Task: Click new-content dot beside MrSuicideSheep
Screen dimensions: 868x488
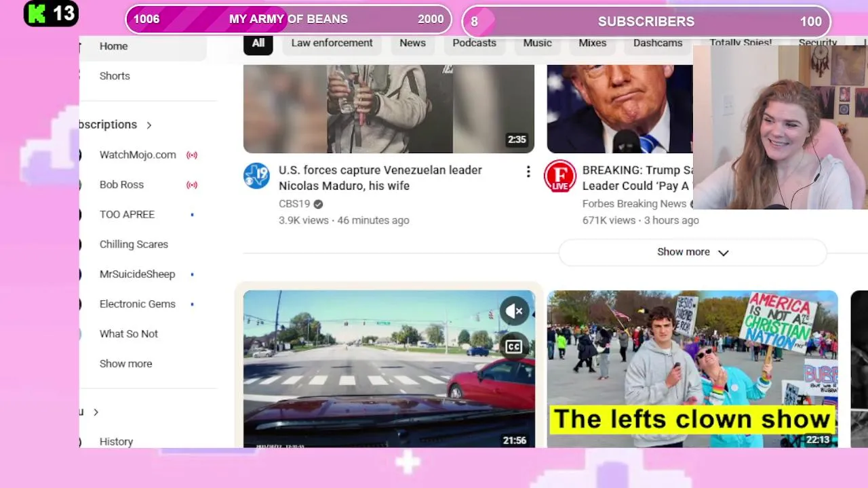Action: [x=192, y=274]
